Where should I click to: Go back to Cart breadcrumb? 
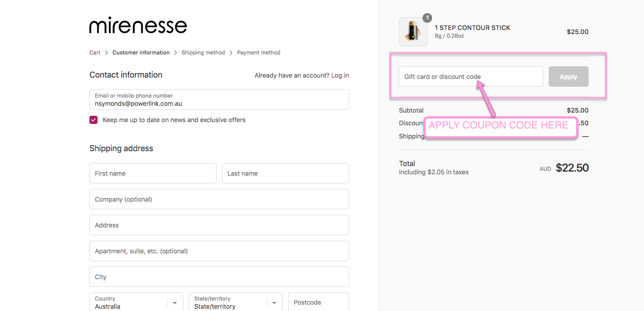tap(95, 53)
